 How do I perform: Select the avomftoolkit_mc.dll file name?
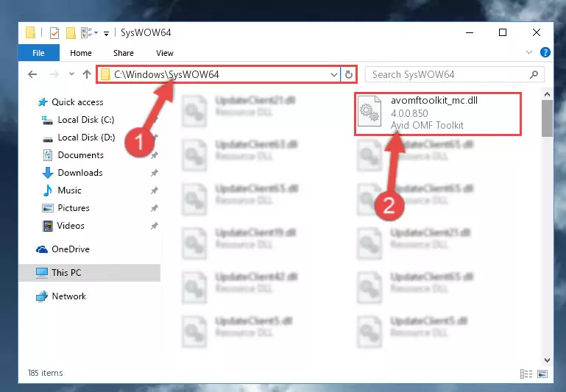pos(434,100)
